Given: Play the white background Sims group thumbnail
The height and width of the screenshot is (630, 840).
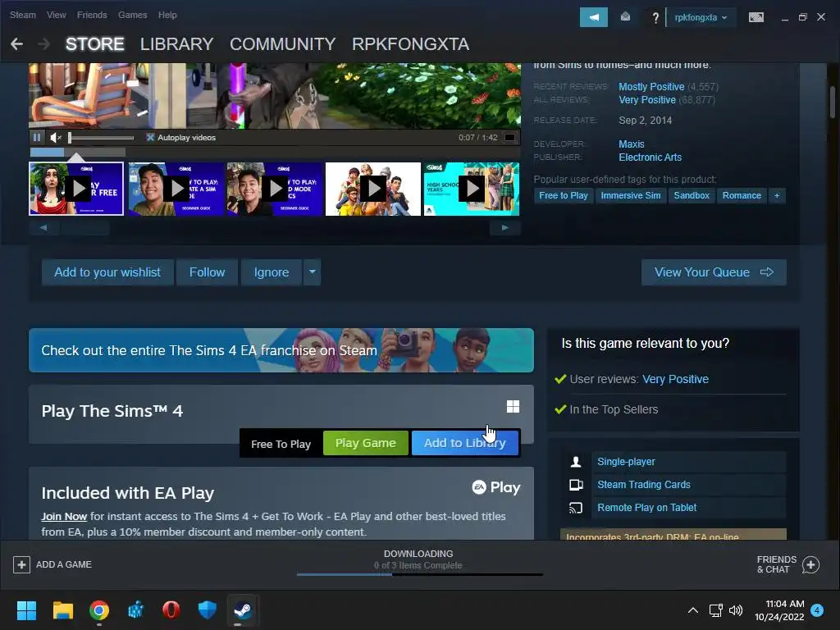Looking at the screenshot, I should pyautogui.click(x=373, y=189).
